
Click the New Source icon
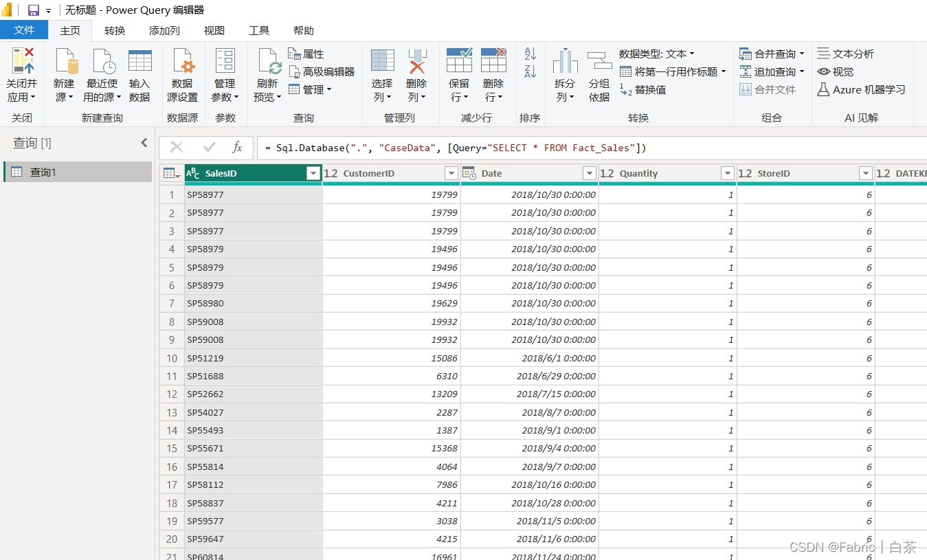(x=66, y=61)
